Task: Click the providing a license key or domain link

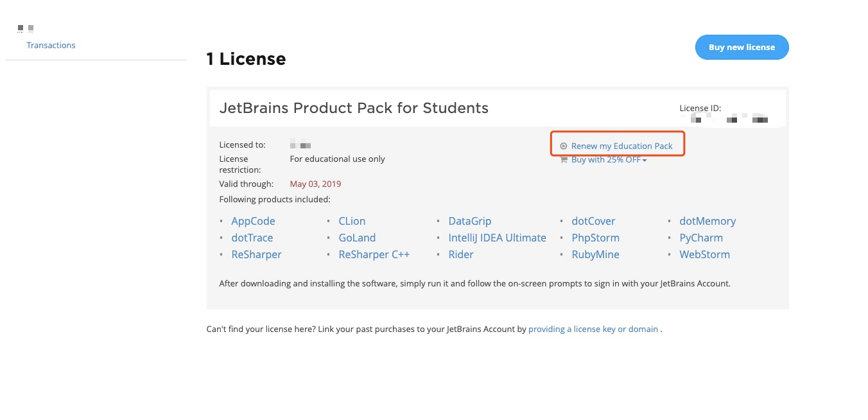Action: (x=593, y=329)
